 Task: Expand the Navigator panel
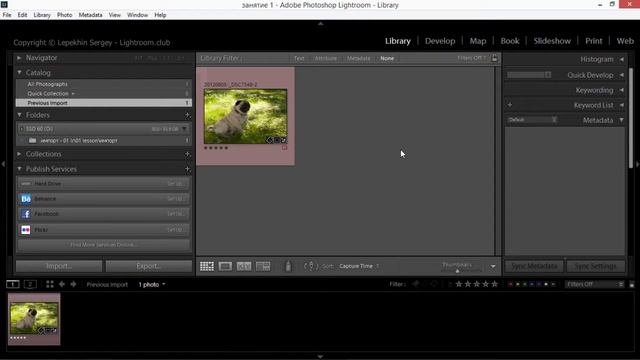19,58
